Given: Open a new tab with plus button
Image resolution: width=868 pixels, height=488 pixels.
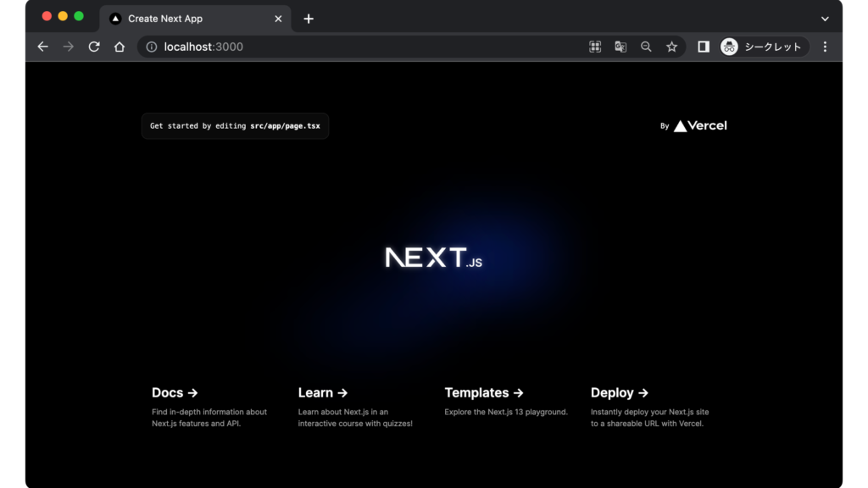Looking at the screenshot, I should pos(309,19).
